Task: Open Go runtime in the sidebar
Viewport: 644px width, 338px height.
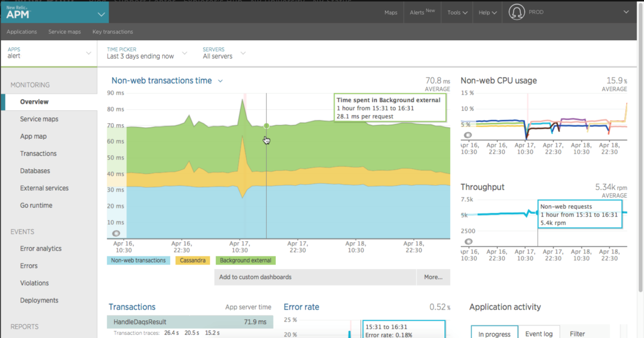Action: tap(36, 205)
